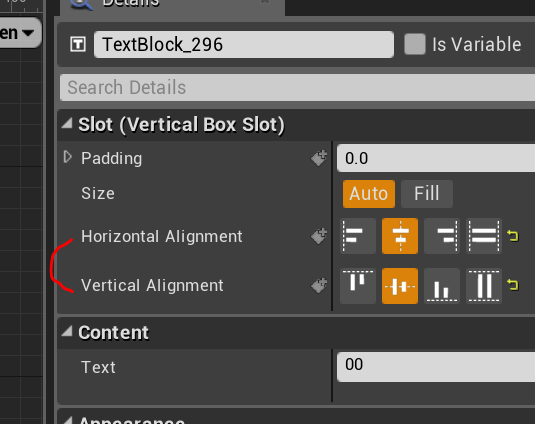Expand the Padding property
Viewport: 535px width, 424px height.
tap(68, 157)
